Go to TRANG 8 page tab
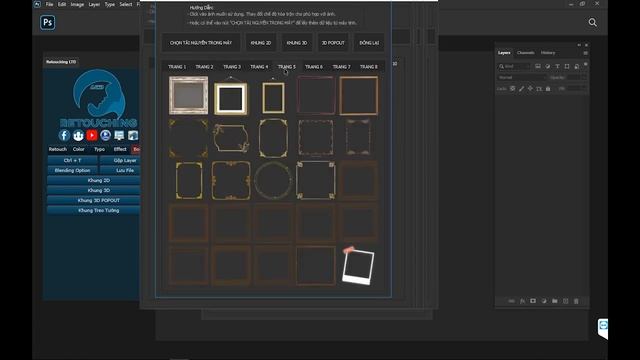 click(x=369, y=67)
